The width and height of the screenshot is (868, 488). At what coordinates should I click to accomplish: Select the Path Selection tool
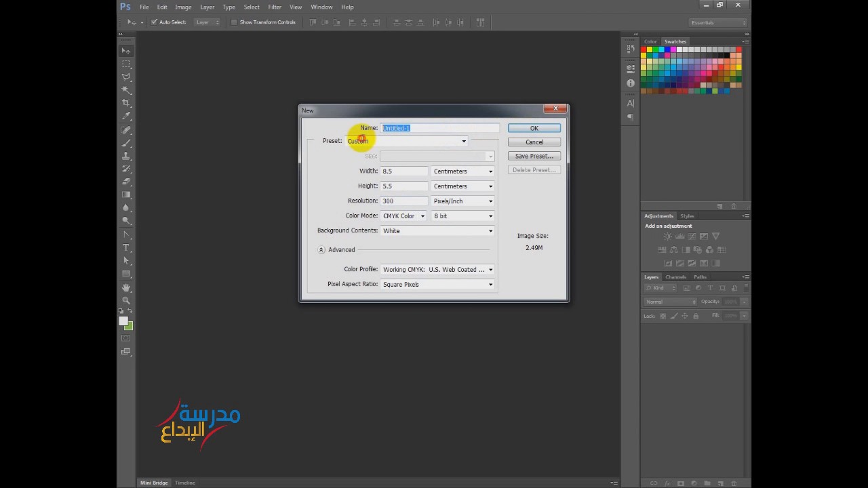pyautogui.click(x=126, y=261)
